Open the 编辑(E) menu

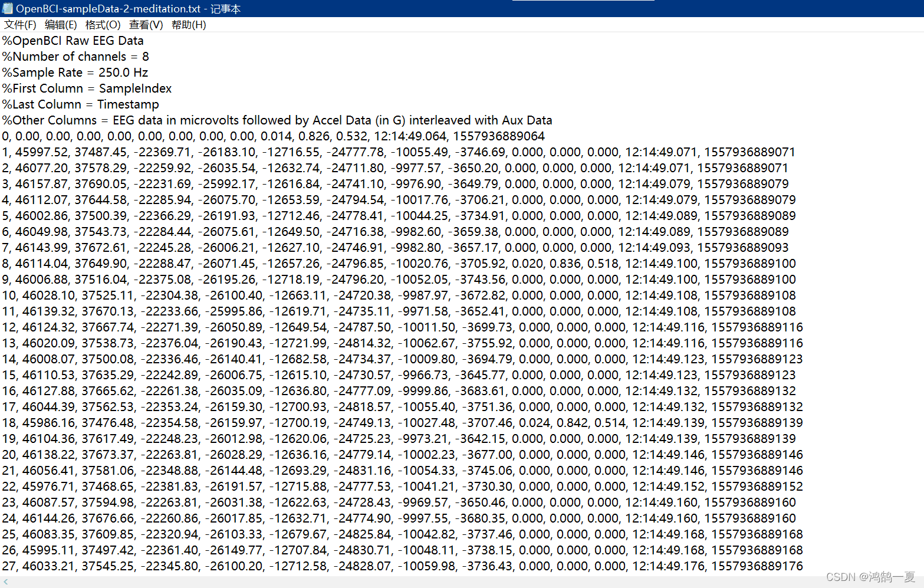click(61, 25)
